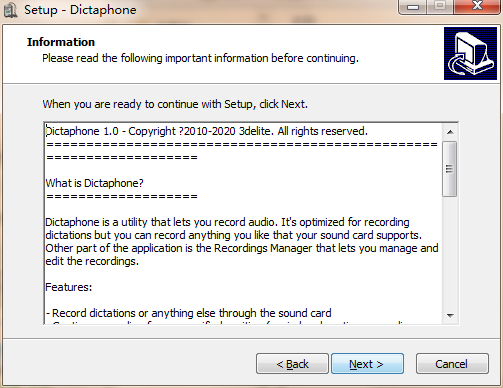Cancel the Dictaphone installation
Viewport: 503px width, 388px height.
click(452, 364)
